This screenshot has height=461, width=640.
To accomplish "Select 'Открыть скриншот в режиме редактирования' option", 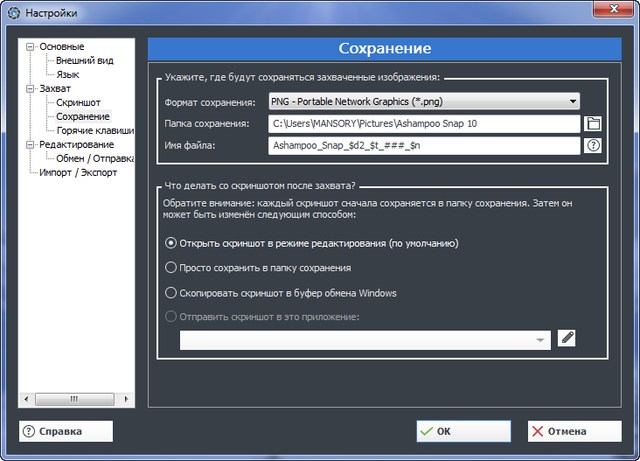I will 171,242.
